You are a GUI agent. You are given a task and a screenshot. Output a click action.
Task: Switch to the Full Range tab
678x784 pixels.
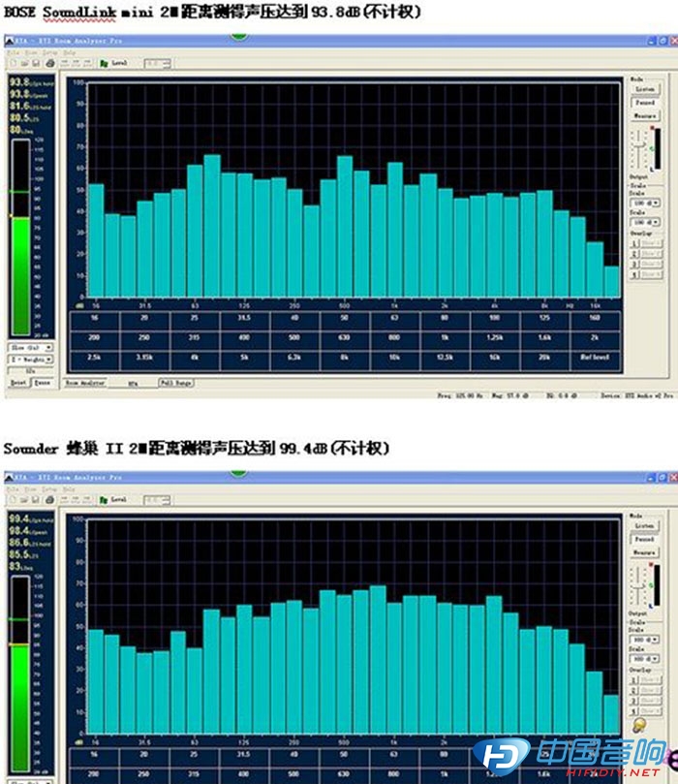(175, 384)
